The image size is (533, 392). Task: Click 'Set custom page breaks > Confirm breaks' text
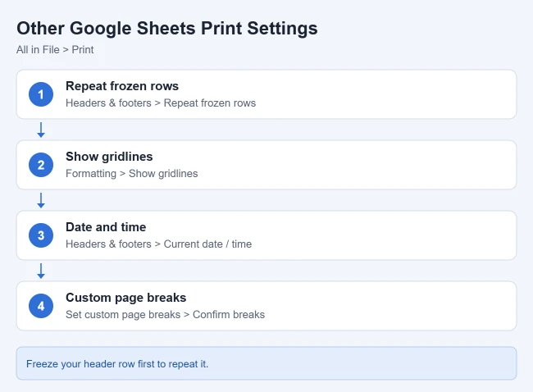[x=165, y=314]
